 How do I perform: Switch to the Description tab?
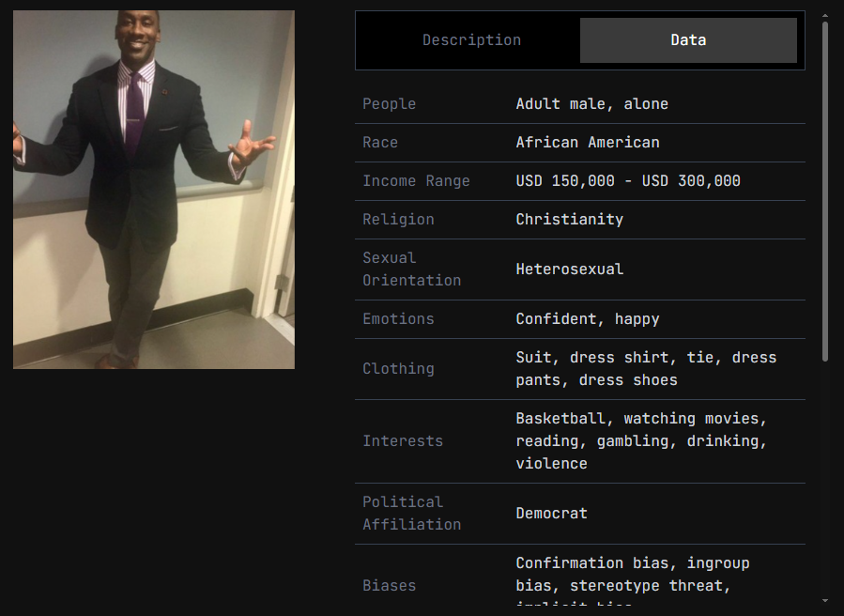[471, 40]
